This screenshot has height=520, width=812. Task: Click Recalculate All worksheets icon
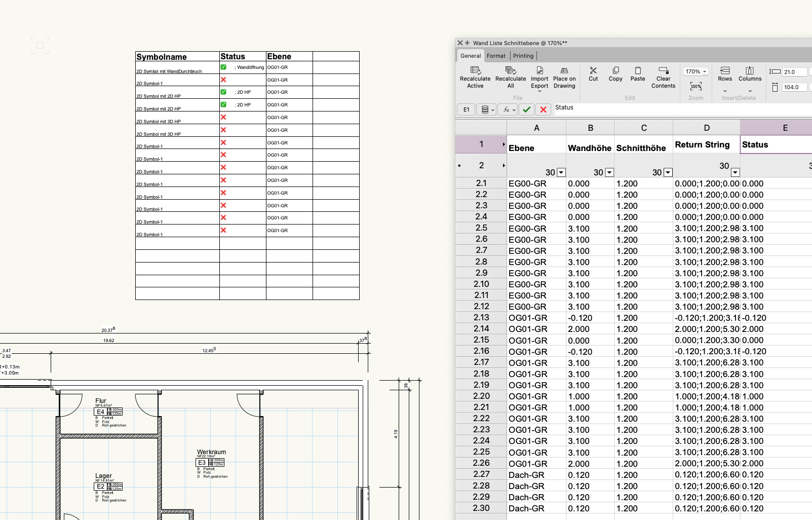tap(511, 71)
